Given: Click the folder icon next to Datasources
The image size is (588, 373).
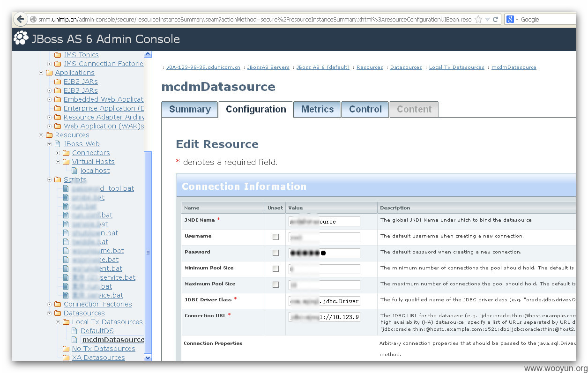Looking at the screenshot, I should point(58,313).
